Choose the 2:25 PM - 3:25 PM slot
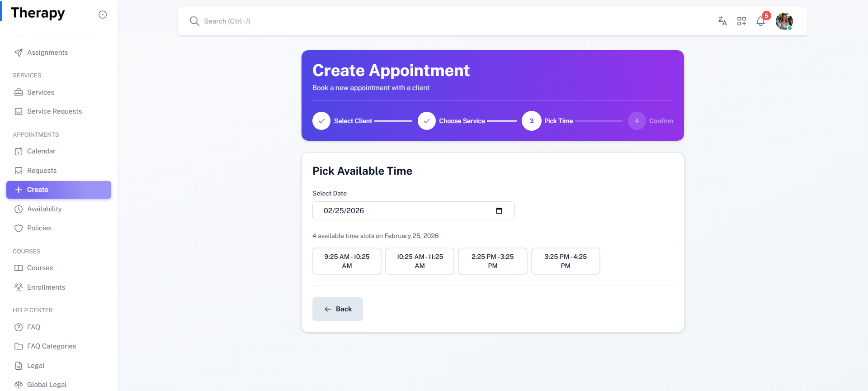This screenshot has width=868, height=391. (x=493, y=261)
